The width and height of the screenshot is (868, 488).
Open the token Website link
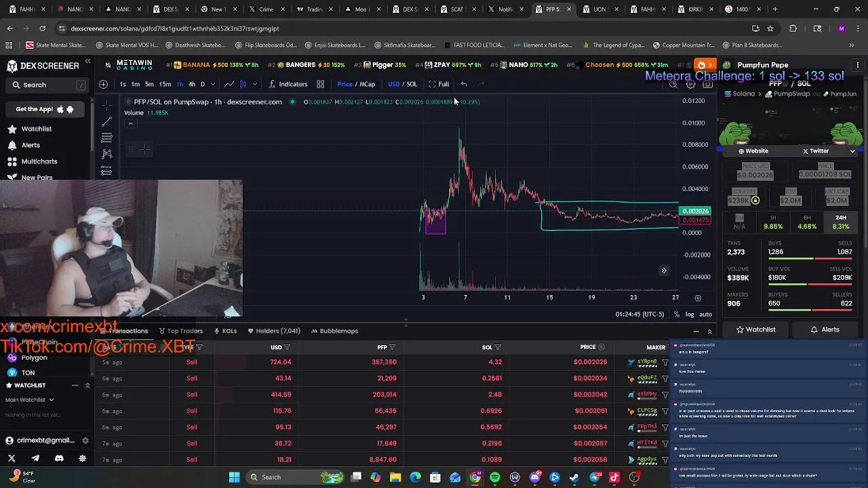(x=753, y=151)
